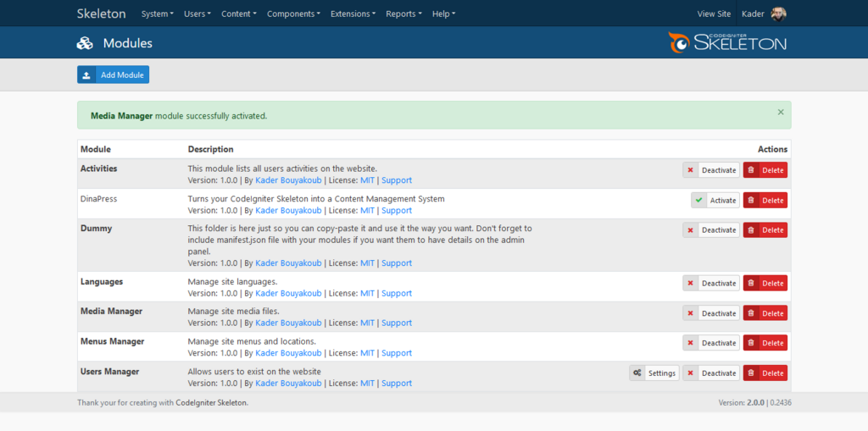
Task: Open the Users dropdown menu
Action: coord(198,14)
